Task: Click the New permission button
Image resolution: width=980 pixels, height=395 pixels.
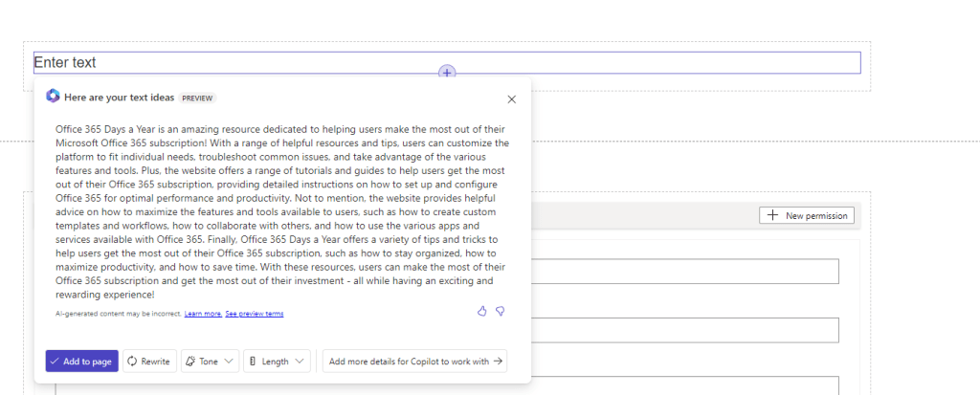Action: coord(806,216)
